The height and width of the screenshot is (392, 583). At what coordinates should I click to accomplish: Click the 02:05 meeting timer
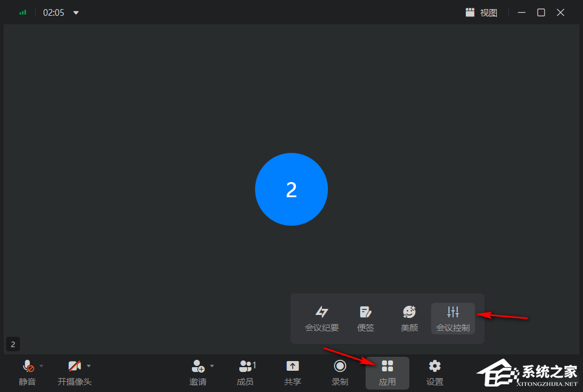(x=53, y=13)
